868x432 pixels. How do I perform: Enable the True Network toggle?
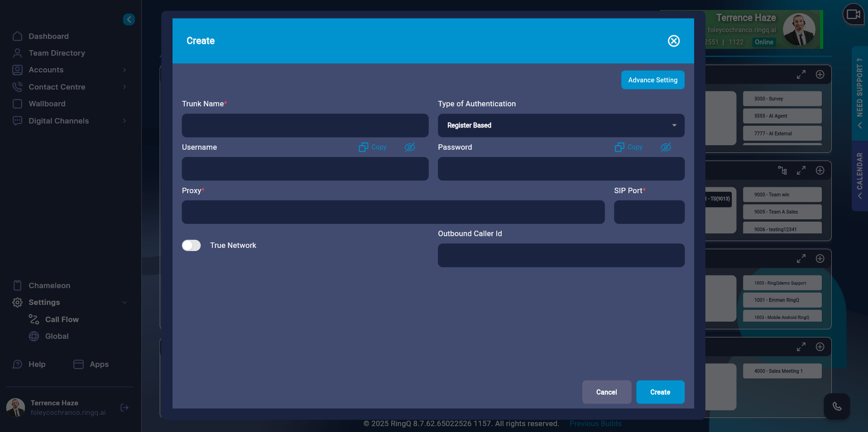click(191, 245)
